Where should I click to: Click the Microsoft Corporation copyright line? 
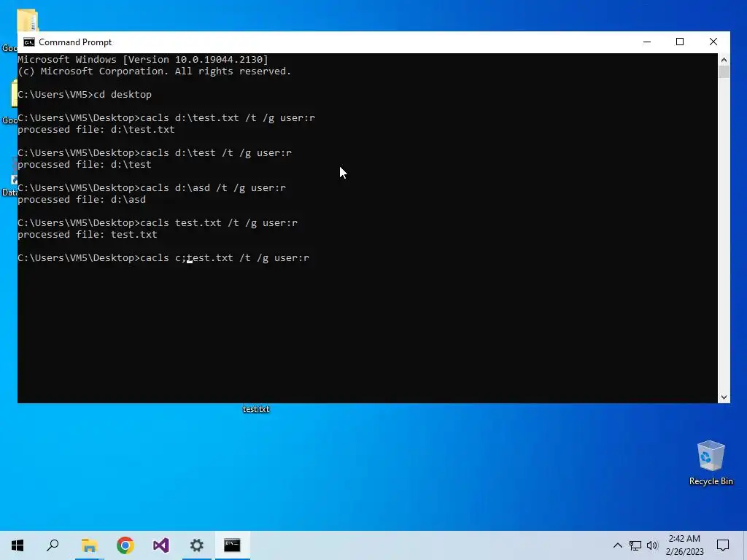[155, 71]
